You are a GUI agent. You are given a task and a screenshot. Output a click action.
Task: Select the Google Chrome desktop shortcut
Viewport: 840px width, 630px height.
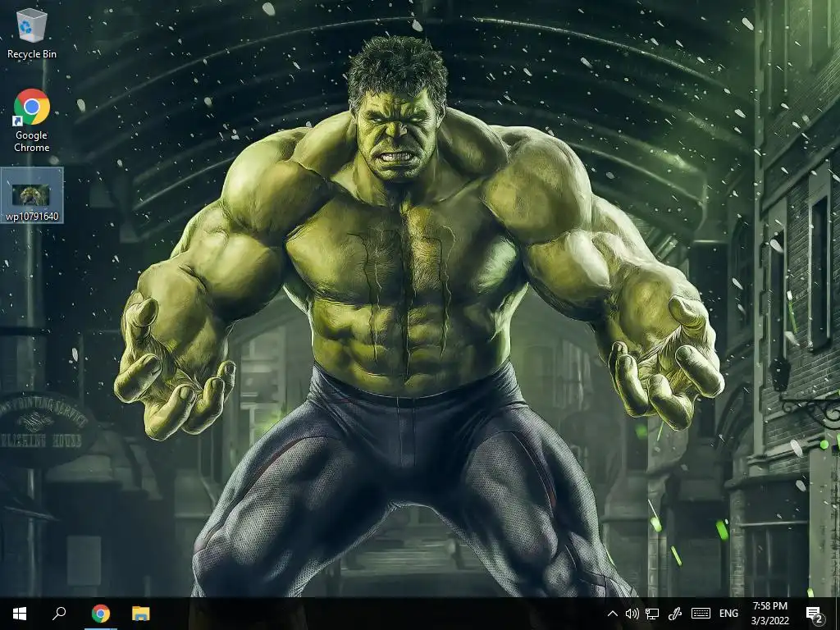32,121
